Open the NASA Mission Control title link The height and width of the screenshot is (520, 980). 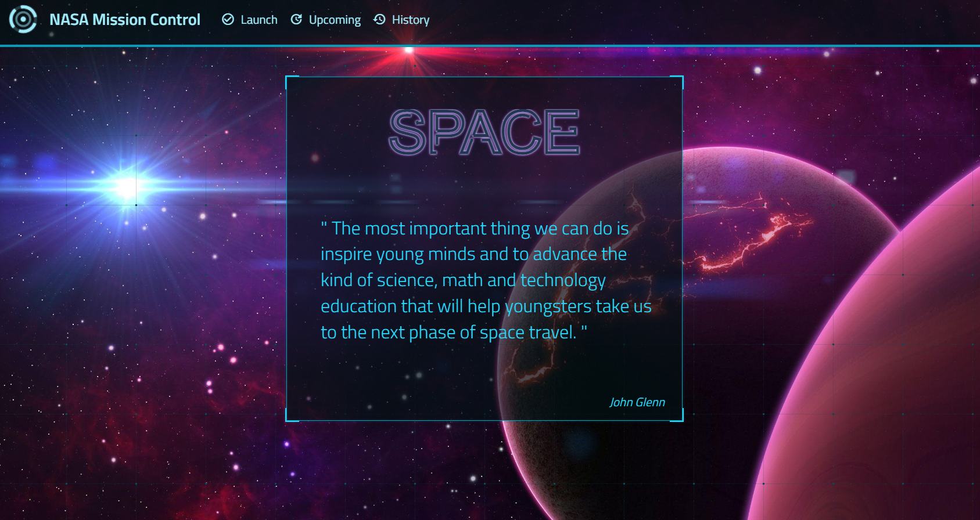125,20
